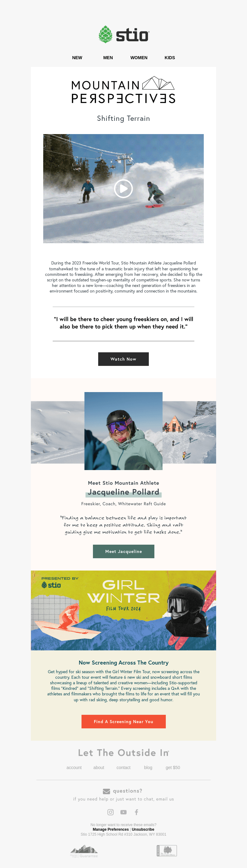
Task: Click the Stio pinecone logo at top
Action: [x=124, y=35]
